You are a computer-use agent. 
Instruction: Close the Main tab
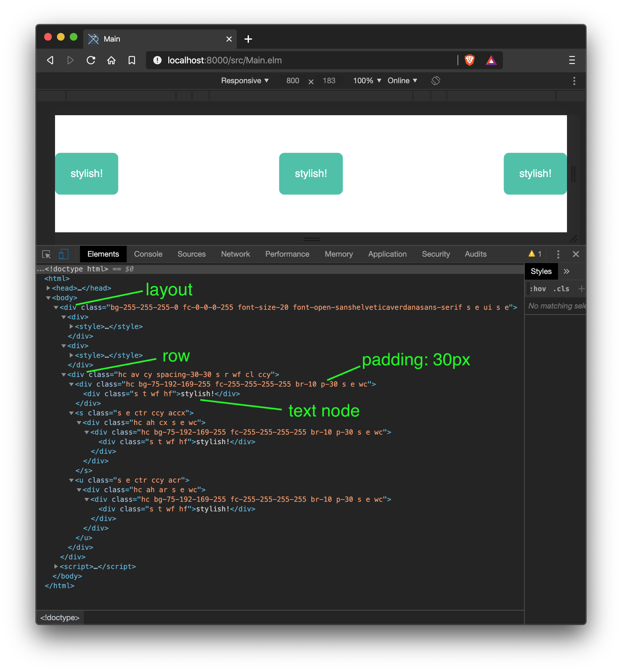click(x=229, y=39)
